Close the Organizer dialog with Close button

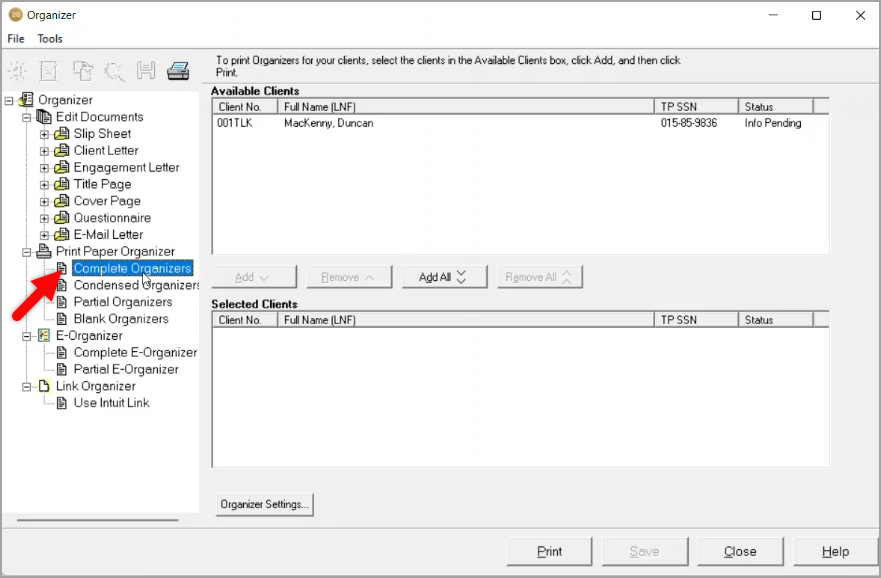[x=741, y=552]
